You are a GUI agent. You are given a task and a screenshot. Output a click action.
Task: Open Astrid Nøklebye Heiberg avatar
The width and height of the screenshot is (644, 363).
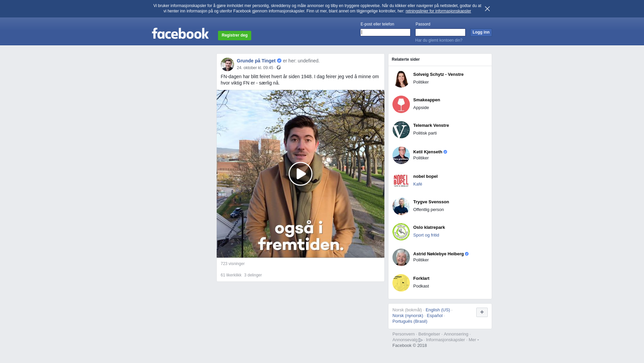[x=401, y=257]
